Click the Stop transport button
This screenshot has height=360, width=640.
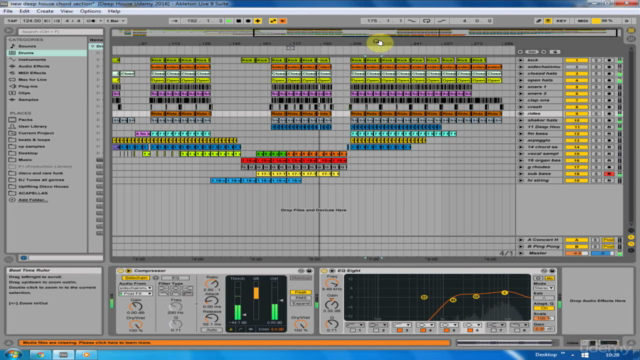coord(239,21)
